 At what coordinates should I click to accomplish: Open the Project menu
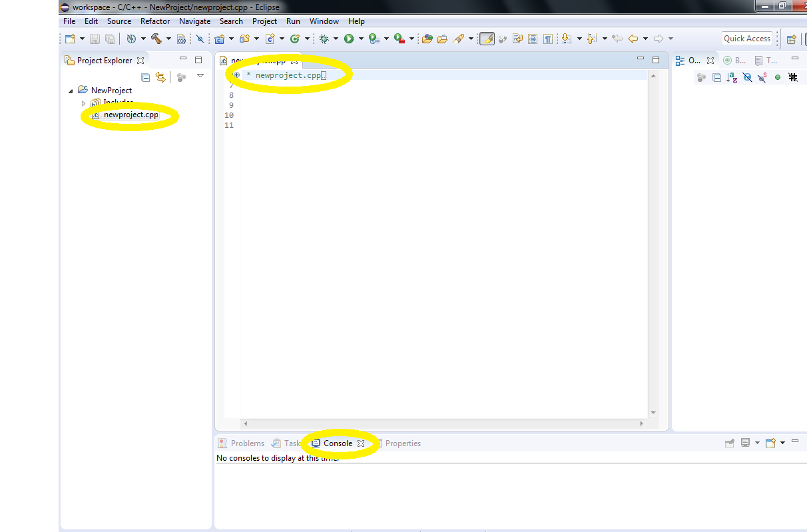[264, 21]
